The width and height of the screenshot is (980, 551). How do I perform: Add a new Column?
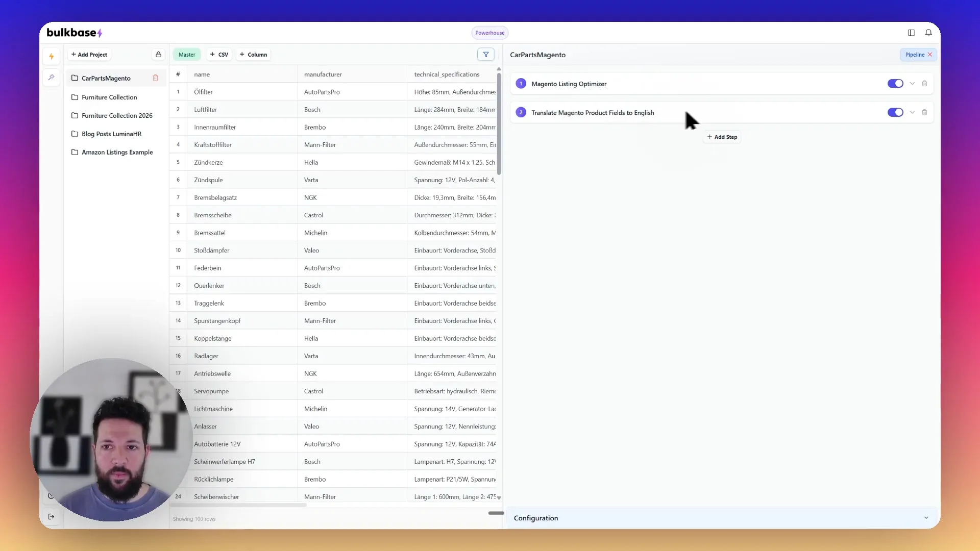[x=253, y=55]
